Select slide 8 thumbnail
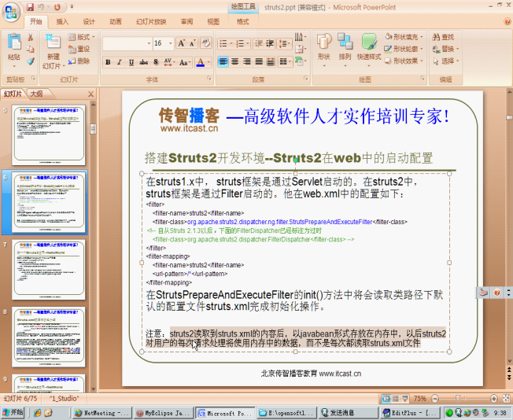513x420 pixels. coord(49,337)
